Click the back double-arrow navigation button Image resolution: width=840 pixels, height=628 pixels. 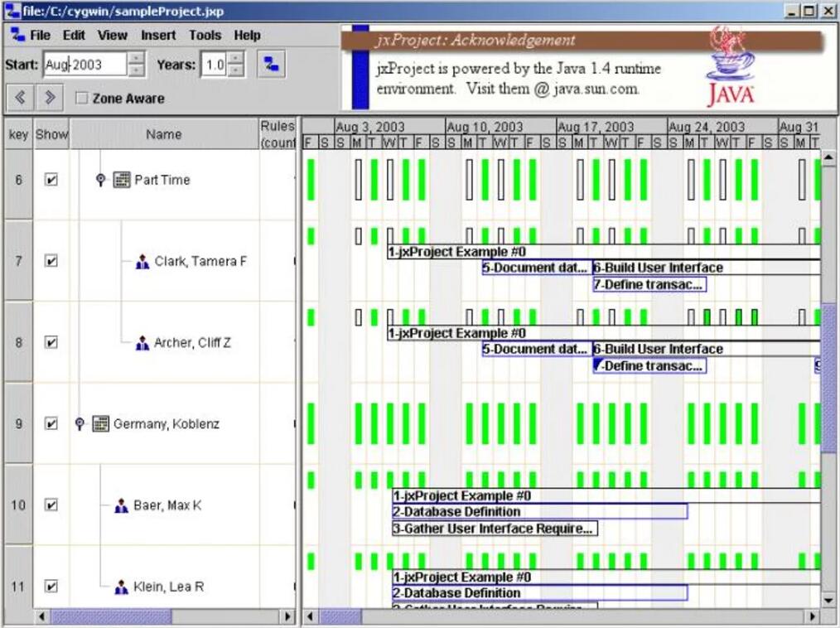coord(21,98)
